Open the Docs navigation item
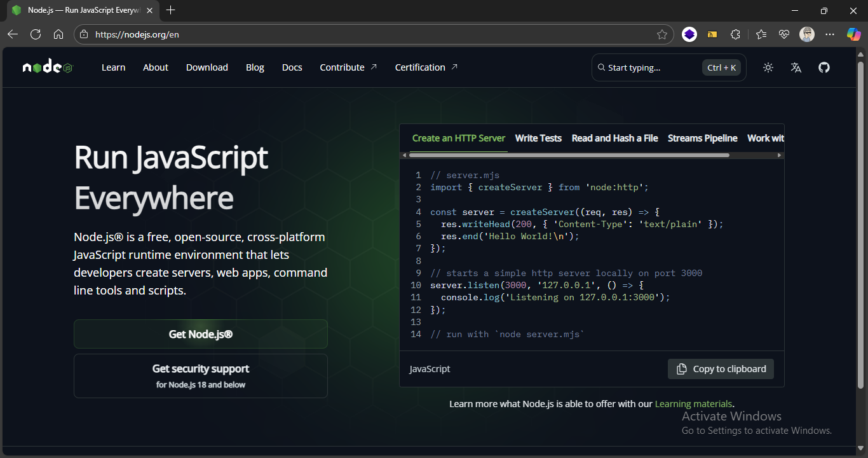 pos(292,67)
